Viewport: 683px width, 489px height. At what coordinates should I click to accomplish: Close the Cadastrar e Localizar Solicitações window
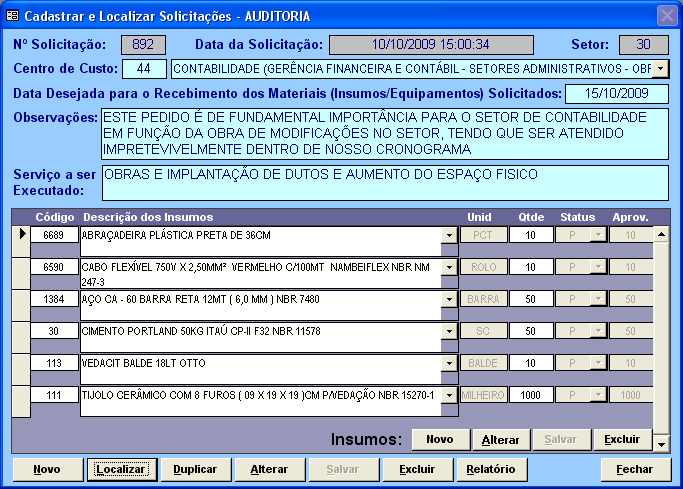[667, 16]
